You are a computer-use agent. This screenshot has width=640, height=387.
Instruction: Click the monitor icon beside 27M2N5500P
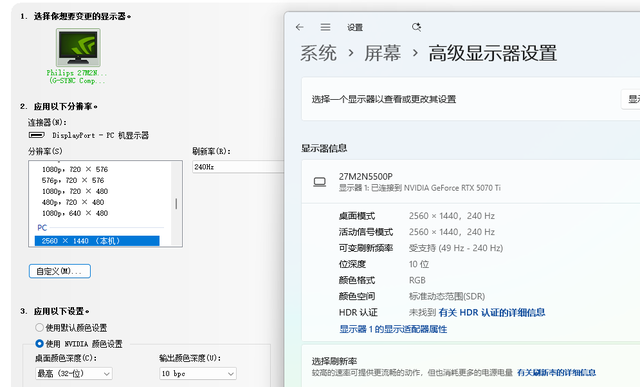pos(320,182)
